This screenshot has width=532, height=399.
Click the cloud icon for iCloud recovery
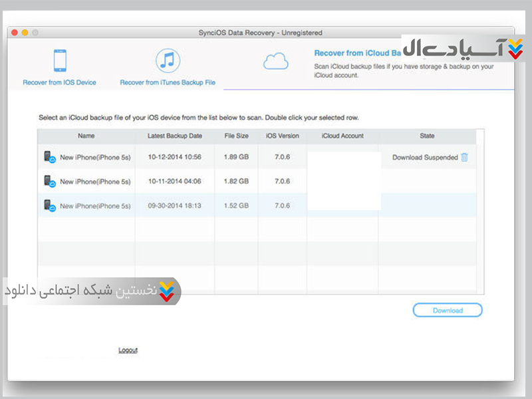click(275, 62)
